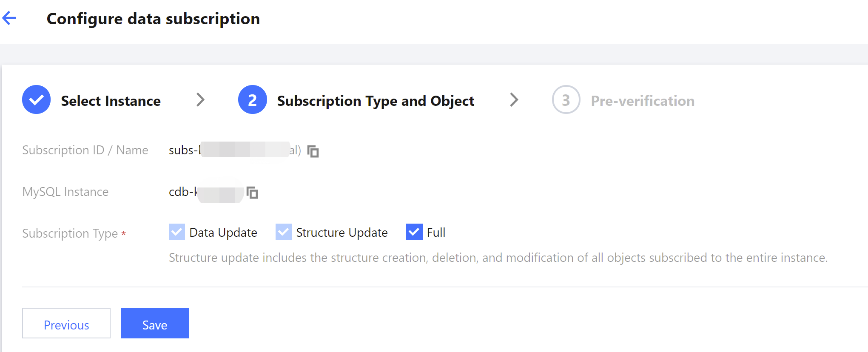Click the blue back arrow icon
This screenshot has width=868, height=352.
coord(9,18)
